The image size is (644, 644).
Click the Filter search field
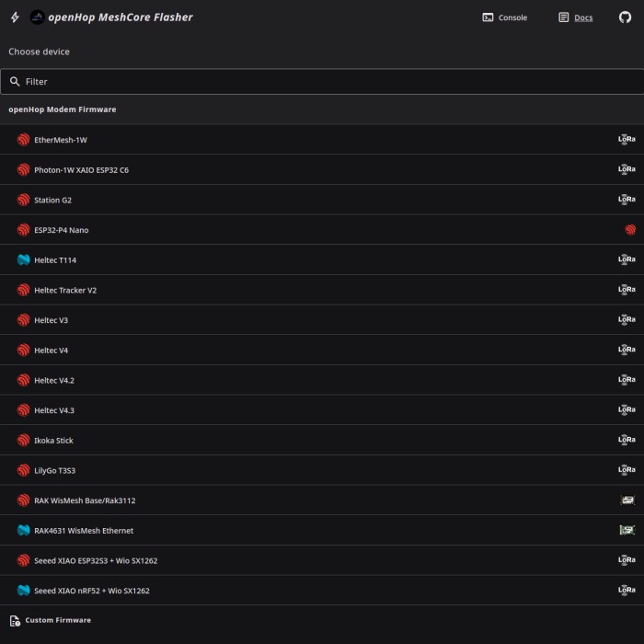(322, 81)
